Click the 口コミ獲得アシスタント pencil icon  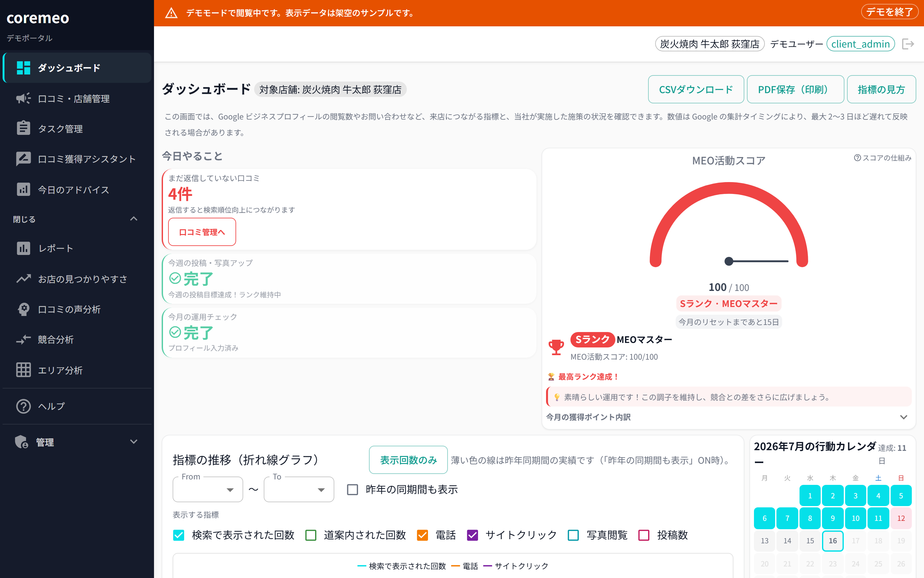[x=23, y=159]
